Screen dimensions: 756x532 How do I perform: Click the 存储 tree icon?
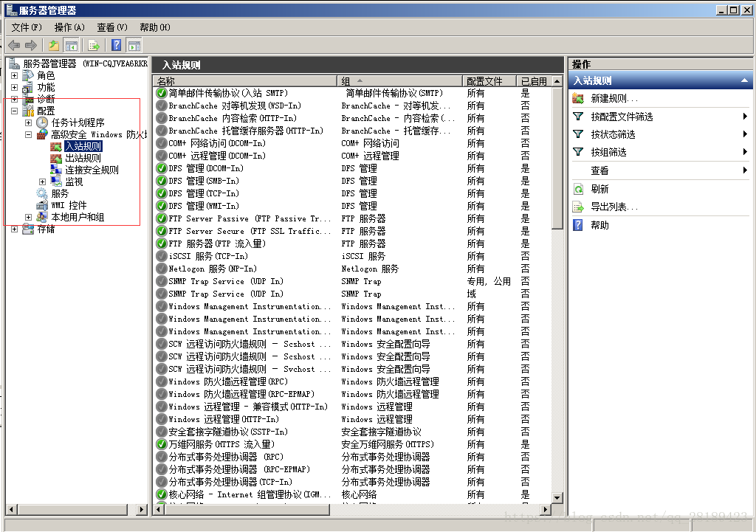[x=29, y=229]
